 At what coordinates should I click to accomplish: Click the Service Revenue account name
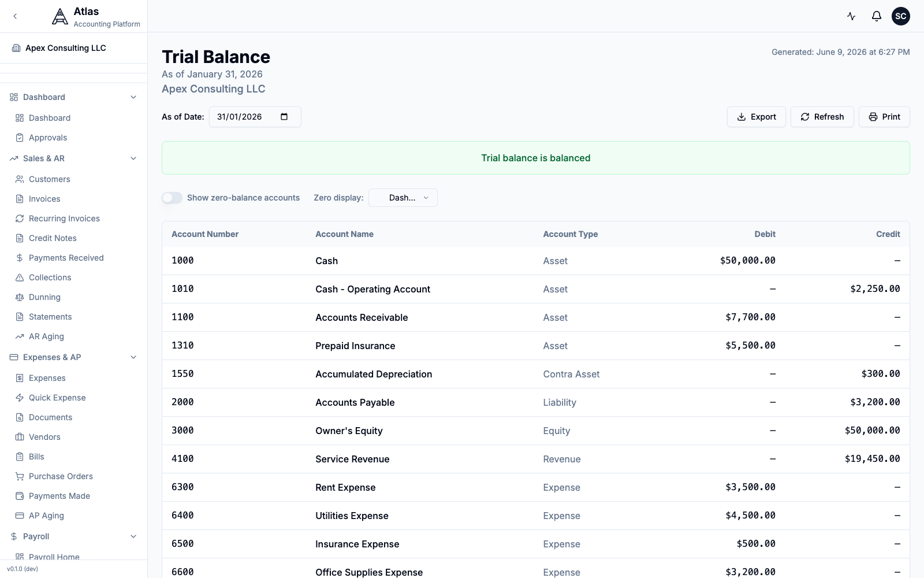(x=352, y=459)
